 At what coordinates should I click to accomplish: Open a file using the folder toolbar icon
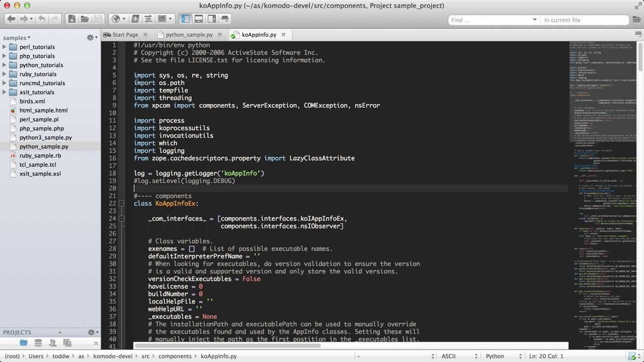tap(85, 19)
